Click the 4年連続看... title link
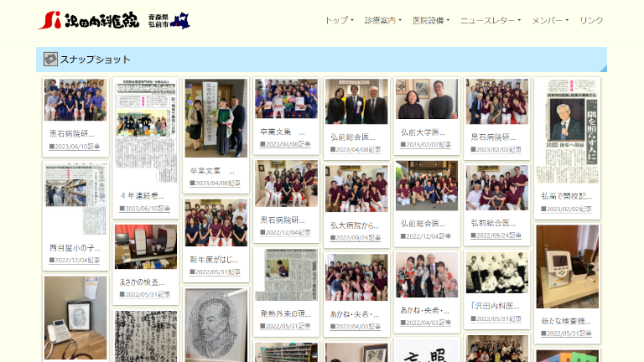644x362 pixels. point(143,196)
